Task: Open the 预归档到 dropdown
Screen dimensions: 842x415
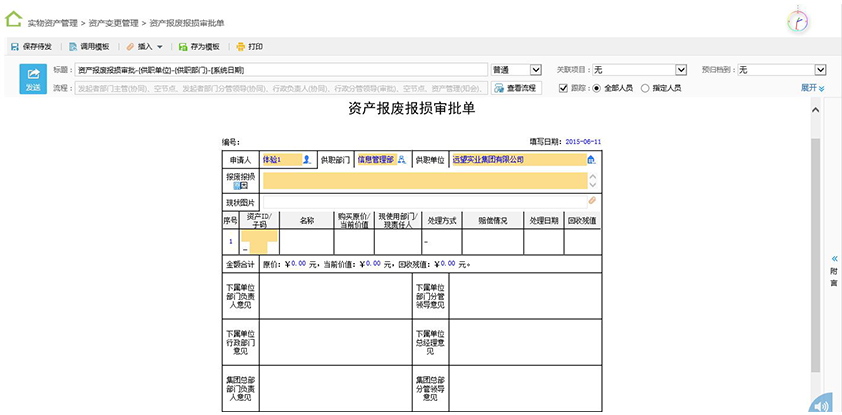Action: 781,70
